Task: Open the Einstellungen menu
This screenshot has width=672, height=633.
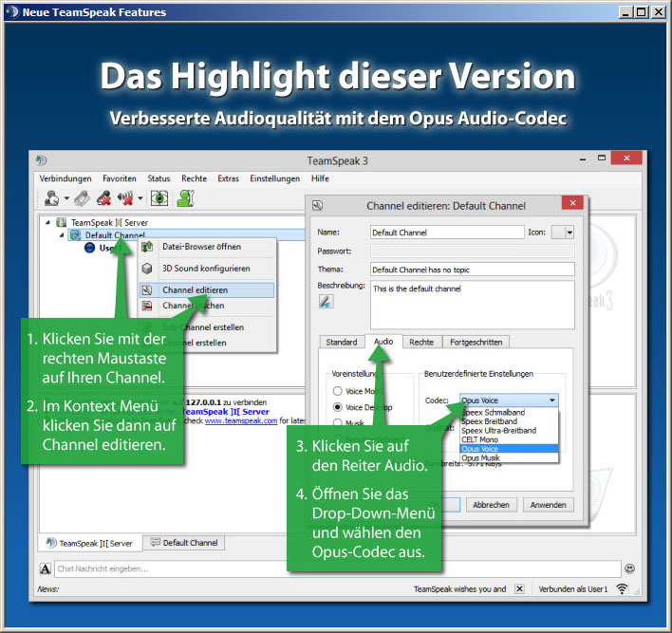Action: point(274,178)
